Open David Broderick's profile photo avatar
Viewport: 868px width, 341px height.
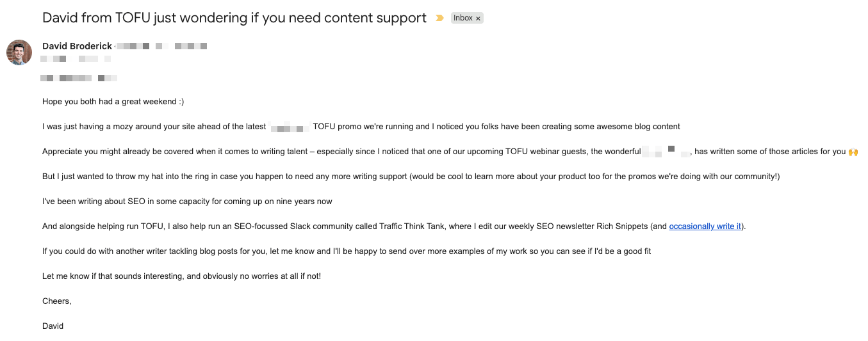coord(19,52)
